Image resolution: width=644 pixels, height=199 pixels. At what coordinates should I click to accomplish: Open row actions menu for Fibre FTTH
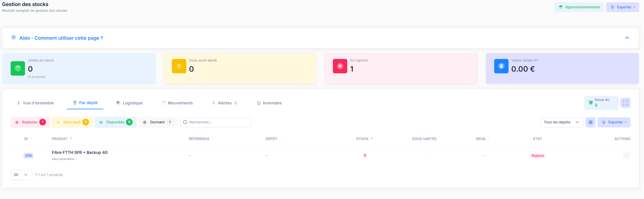point(626,156)
